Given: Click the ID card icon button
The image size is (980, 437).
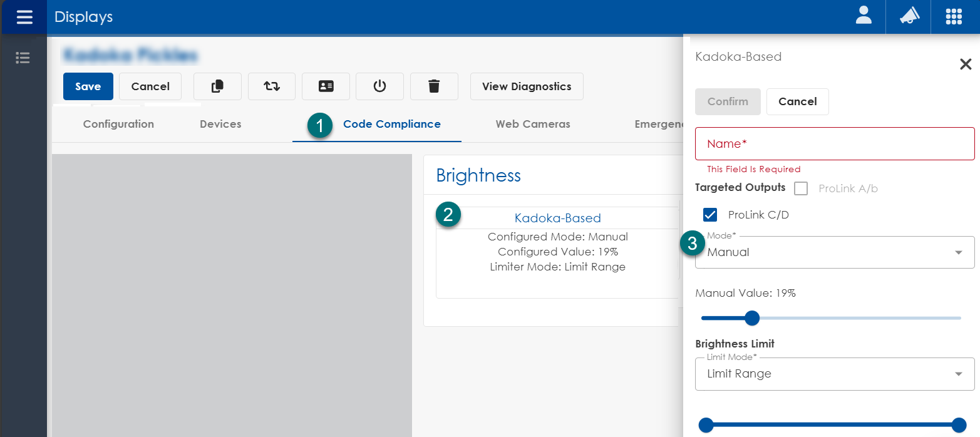Looking at the screenshot, I should pyautogui.click(x=326, y=86).
